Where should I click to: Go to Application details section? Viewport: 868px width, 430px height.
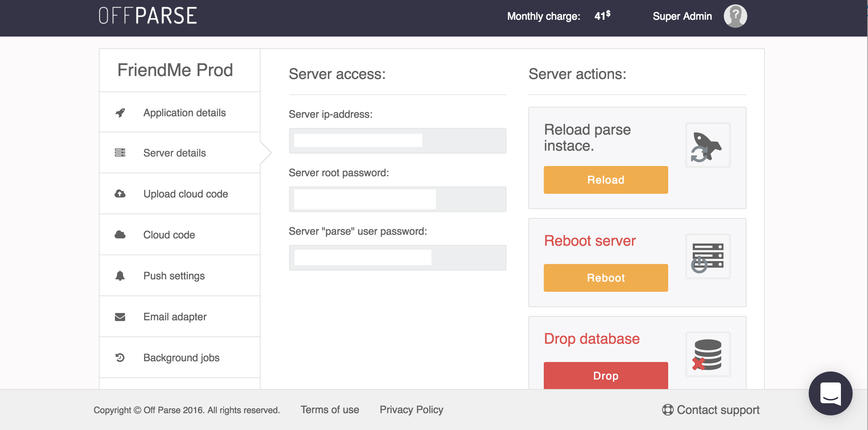coord(184,113)
